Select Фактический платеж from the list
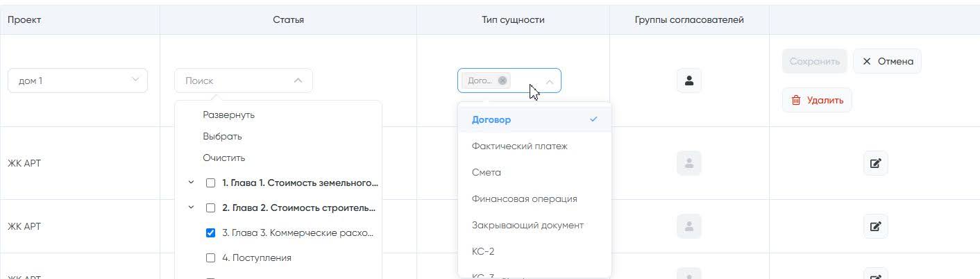Viewport: 980px width, 279px height. point(519,146)
